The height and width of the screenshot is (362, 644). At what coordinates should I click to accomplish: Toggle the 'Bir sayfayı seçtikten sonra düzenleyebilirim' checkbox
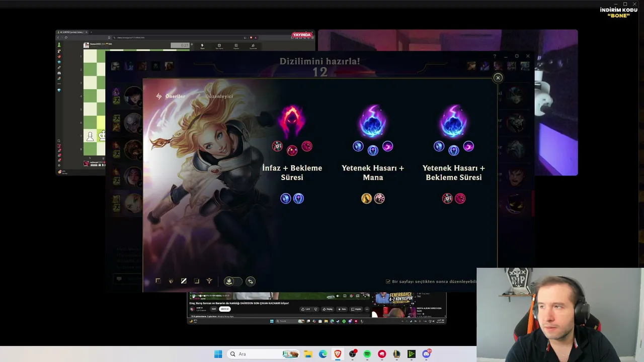(388, 282)
